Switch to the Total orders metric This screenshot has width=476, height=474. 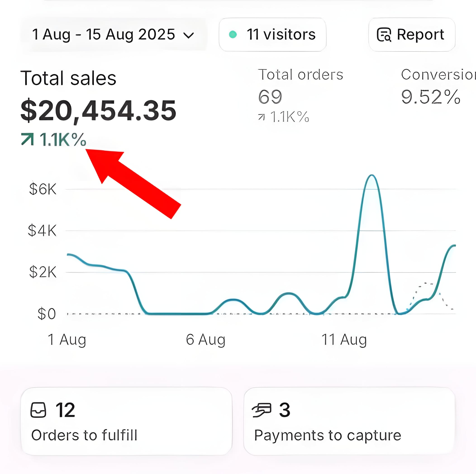(300, 75)
